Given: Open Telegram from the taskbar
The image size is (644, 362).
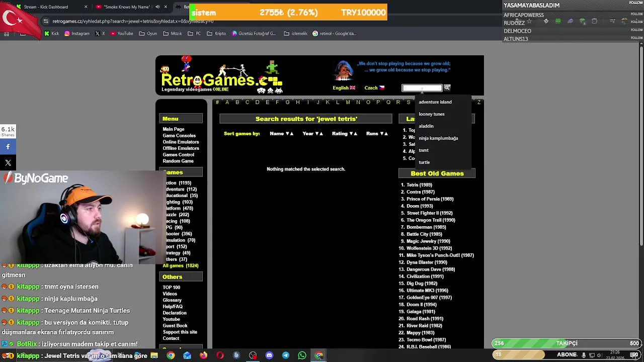Looking at the screenshot, I should [x=286, y=355].
